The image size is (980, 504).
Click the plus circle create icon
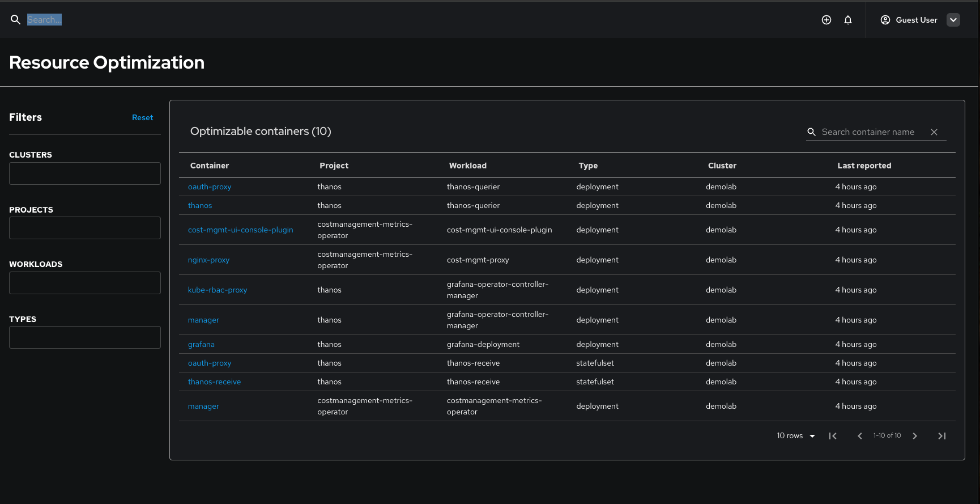(x=826, y=20)
